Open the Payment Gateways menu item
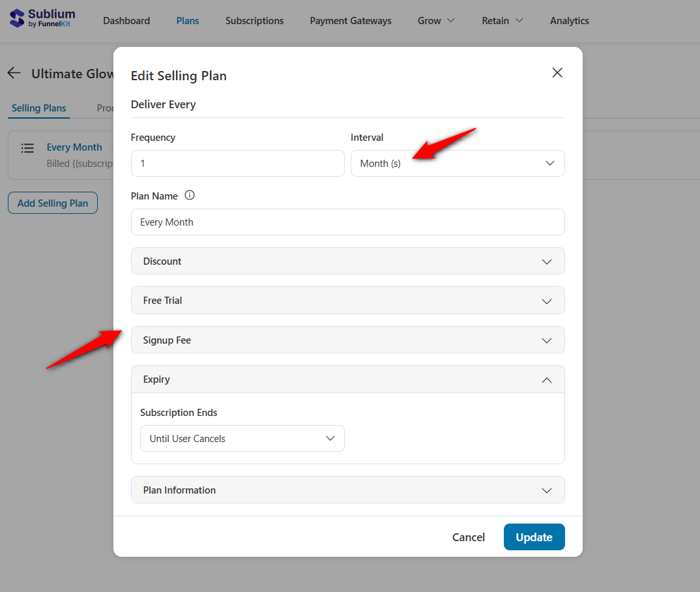The width and height of the screenshot is (700, 592). pyautogui.click(x=350, y=20)
